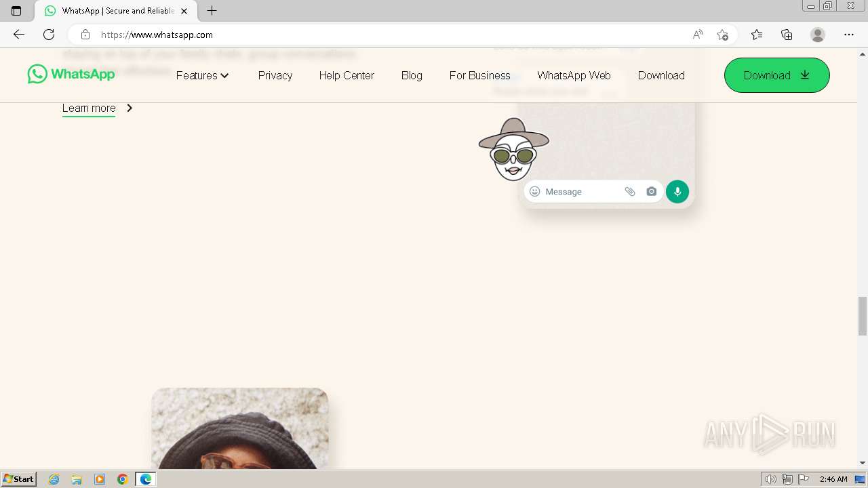868x488 pixels.
Task: Follow the Learn more link
Action: (x=89, y=108)
